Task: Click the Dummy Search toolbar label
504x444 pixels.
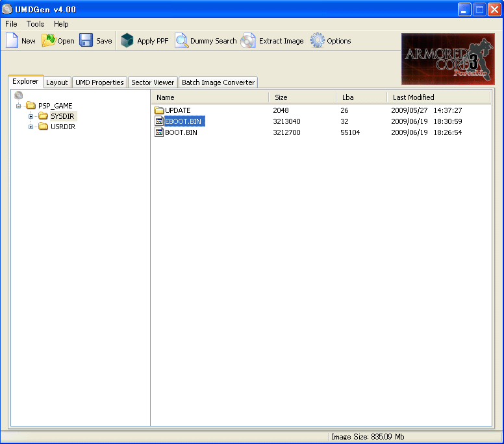Action: pyautogui.click(x=214, y=41)
